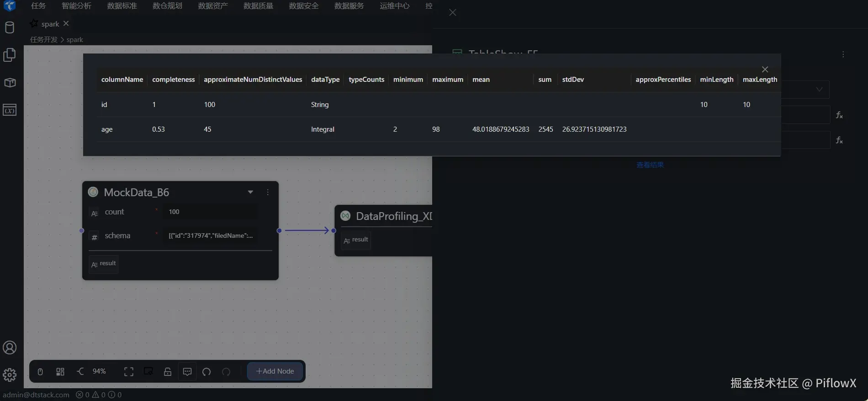Click the DataProfiling node status icon
This screenshot has width=868, height=401.
[346, 216]
